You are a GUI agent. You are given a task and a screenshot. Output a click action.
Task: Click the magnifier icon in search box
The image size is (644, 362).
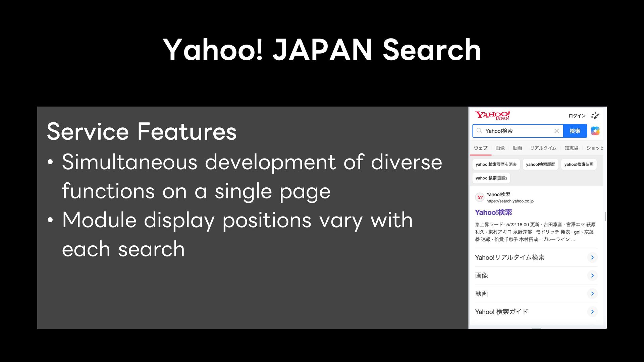pos(479,131)
